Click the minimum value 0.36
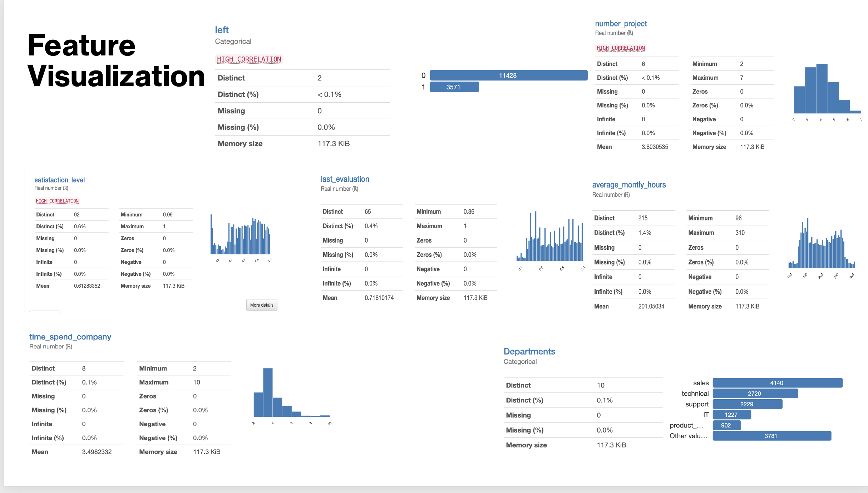 coord(469,211)
